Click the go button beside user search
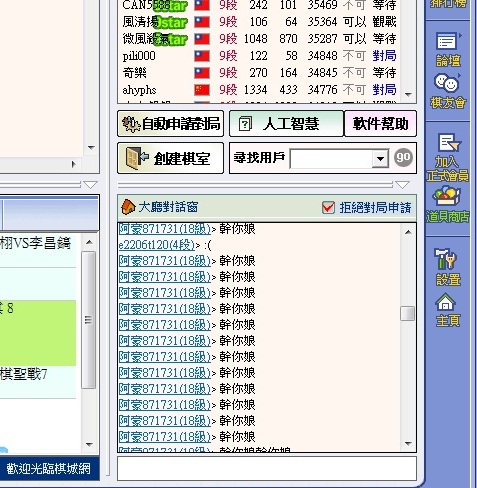The width and height of the screenshot is (477, 488). pyautogui.click(x=403, y=157)
